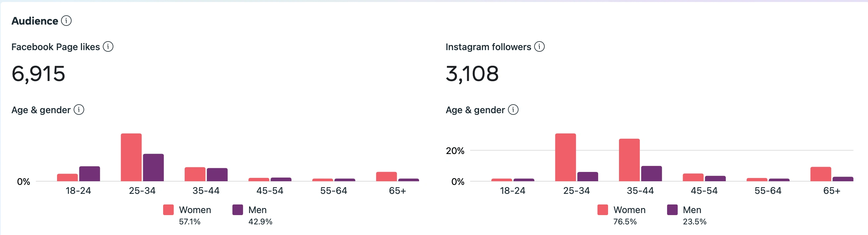
Task: Click Instagram women 25-34 bar
Action: click(x=565, y=157)
